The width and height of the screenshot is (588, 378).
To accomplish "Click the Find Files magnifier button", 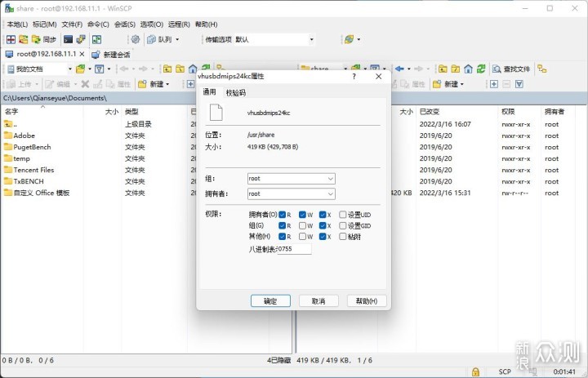I will coord(511,69).
